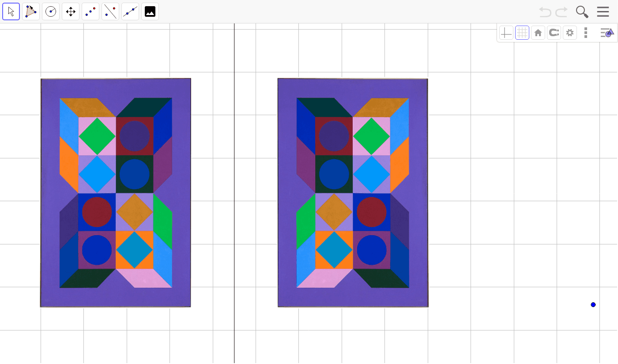Select the Reflect about Point tool
This screenshot has height=364, width=618.
click(x=90, y=11)
